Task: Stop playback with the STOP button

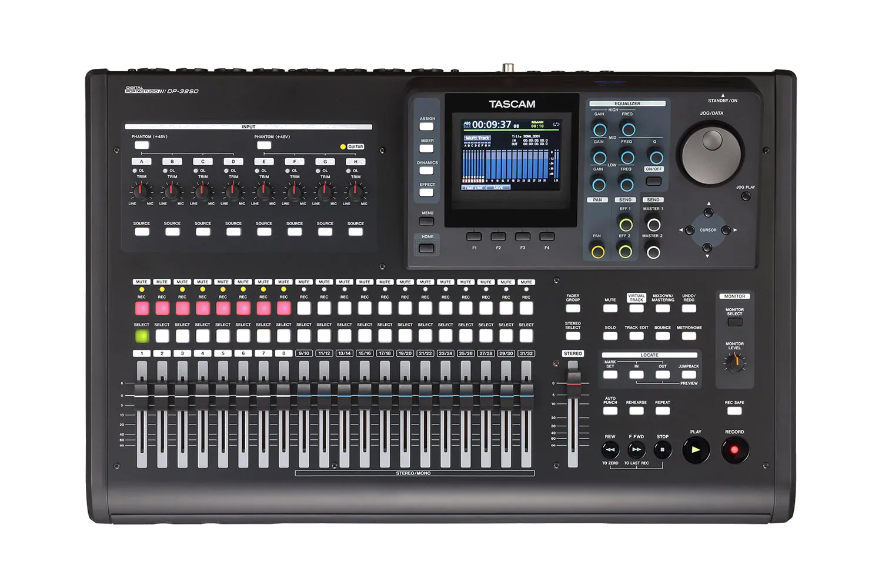Action: tap(663, 450)
